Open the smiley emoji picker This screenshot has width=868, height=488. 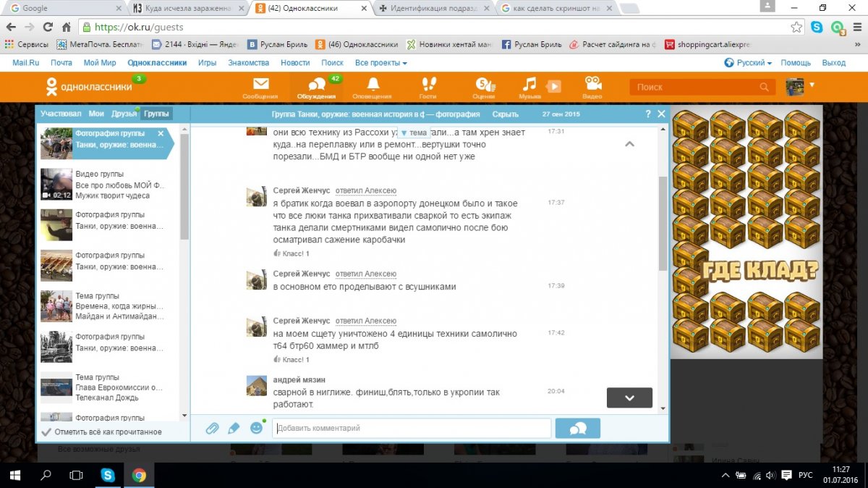[x=256, y=428]
